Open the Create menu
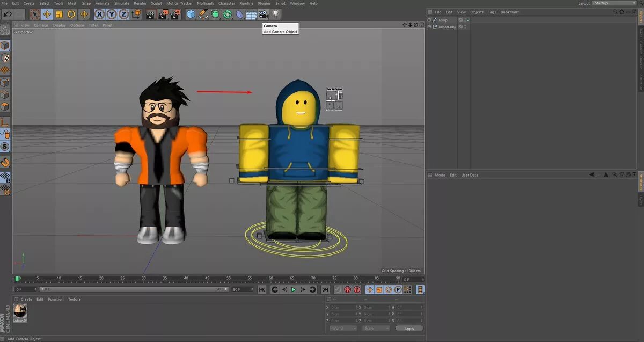The width and height of the screenshot is (644, 342). [x=29, y=3]
